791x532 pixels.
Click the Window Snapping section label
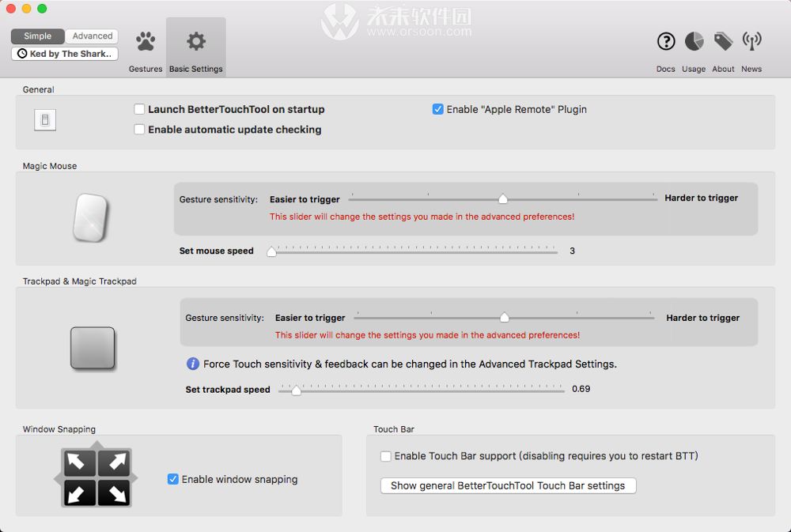[59, 429]
